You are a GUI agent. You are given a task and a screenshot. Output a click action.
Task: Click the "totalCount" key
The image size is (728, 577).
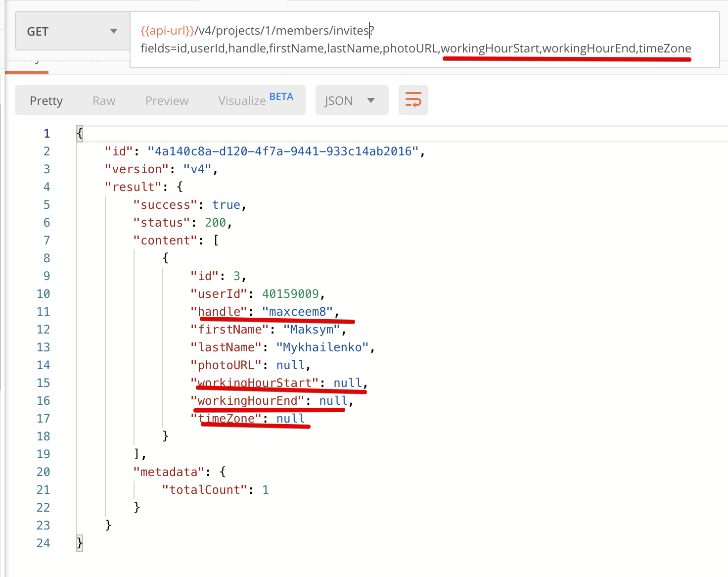pos(205,490)
